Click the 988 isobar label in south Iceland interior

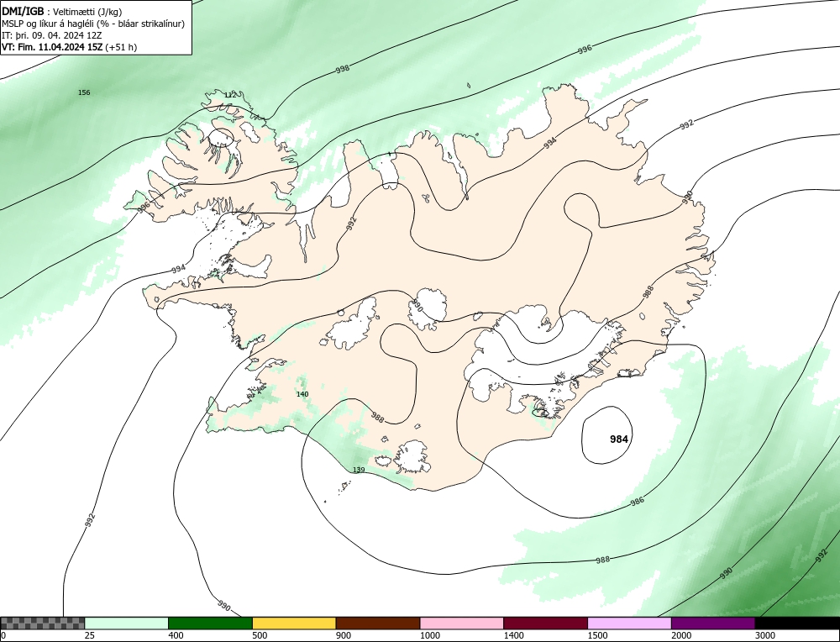(377, 418)
